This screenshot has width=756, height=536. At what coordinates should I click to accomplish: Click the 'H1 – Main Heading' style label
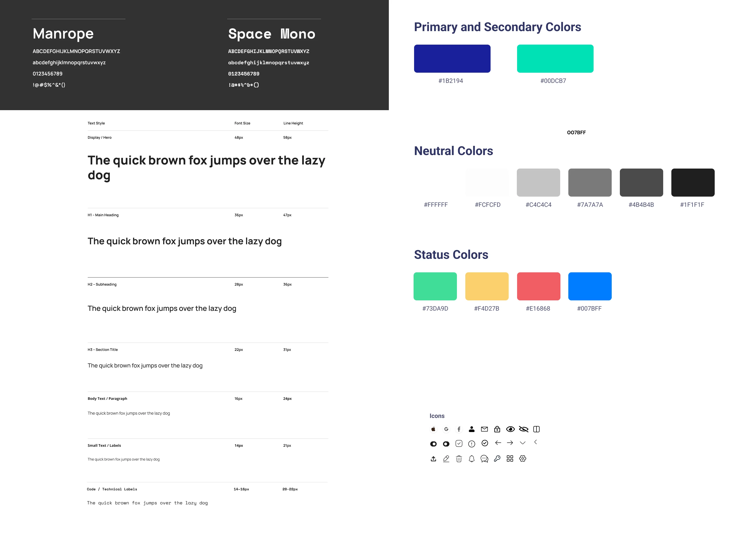click(103, 215)
